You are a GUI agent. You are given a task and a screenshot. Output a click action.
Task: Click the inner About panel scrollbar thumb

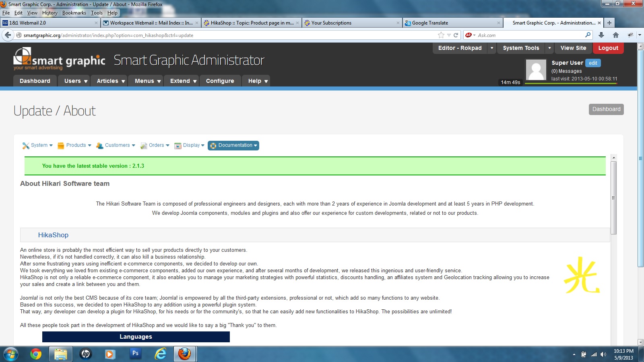pos(613,197)
